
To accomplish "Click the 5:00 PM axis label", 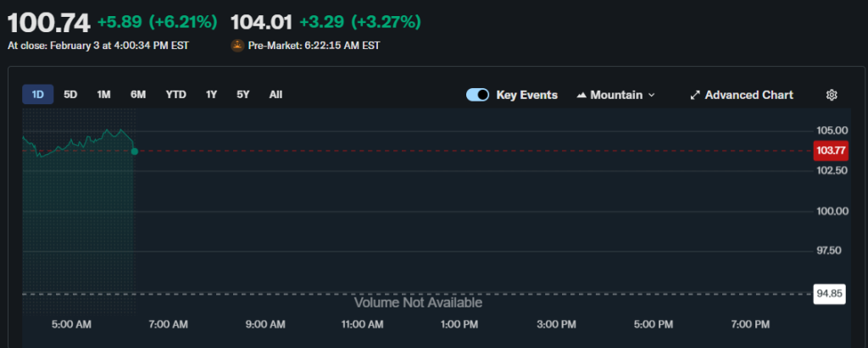I will click(654, 325).
